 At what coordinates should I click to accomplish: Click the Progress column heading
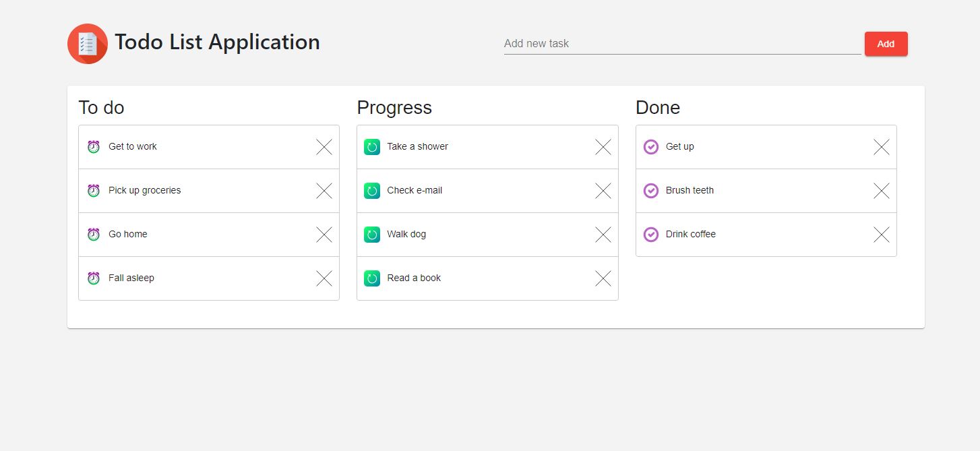(395, 108)
